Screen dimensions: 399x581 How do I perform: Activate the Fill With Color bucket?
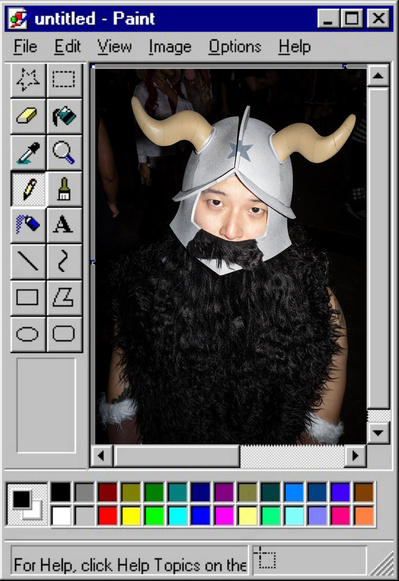tap(64, 116)
